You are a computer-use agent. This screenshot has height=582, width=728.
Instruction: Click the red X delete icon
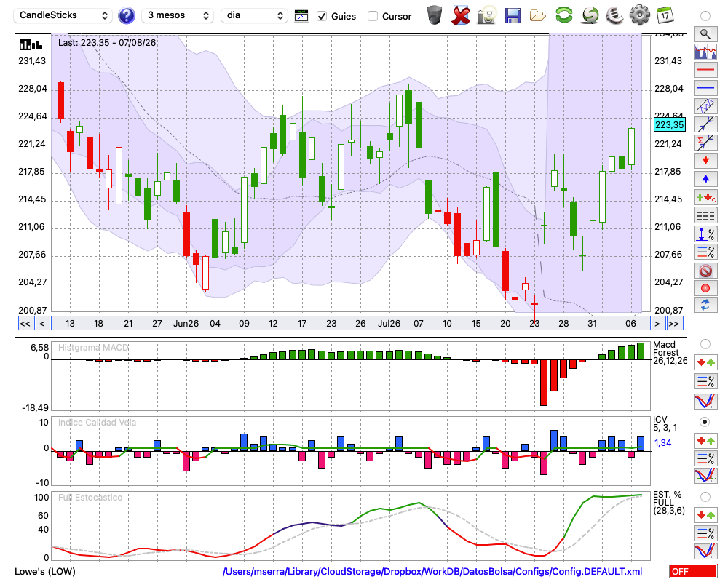[461, 15]
